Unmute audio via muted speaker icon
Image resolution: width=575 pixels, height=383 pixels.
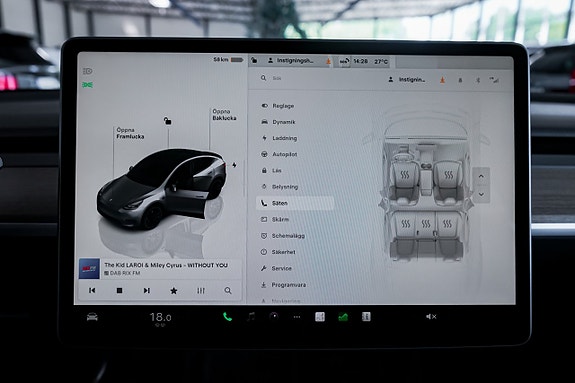point(431,317)
